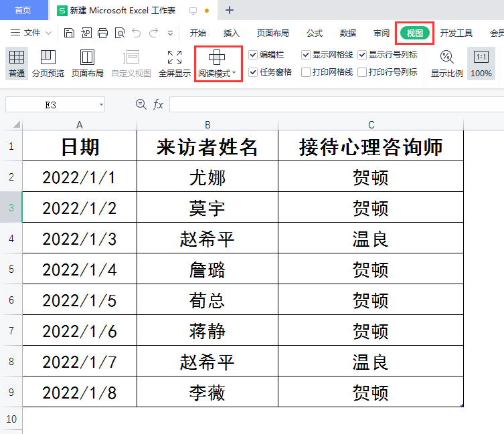504x434 pixels.
Task: Open Print Preview icon
Action: pos(120,33)
